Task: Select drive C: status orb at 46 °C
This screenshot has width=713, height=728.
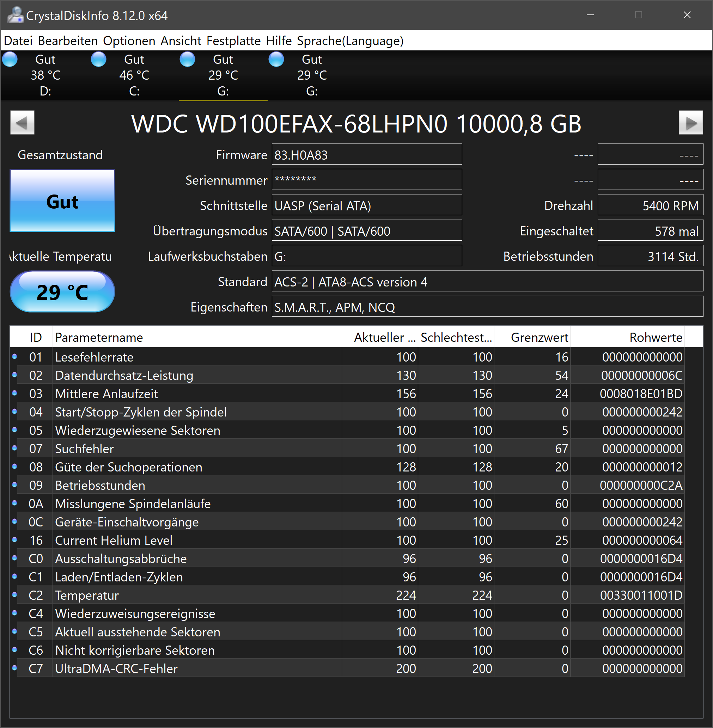Action: 99,60
